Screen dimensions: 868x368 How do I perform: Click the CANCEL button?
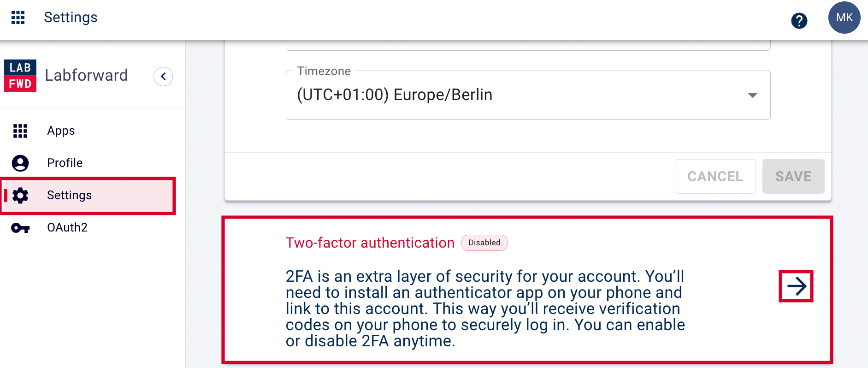[715, 176]
